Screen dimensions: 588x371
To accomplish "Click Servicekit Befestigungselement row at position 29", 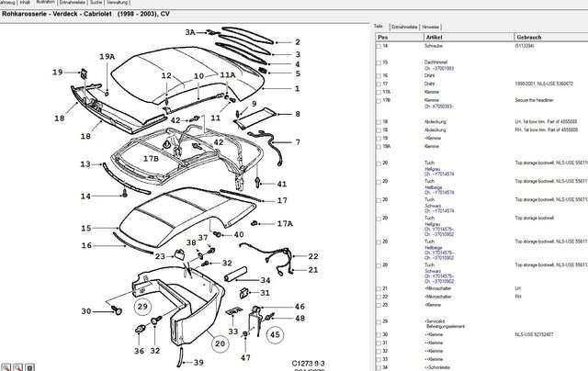I will click(x=481, y=324).
